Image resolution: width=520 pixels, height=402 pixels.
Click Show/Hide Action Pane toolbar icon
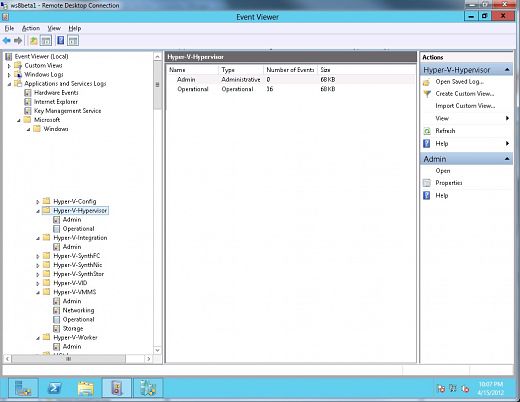point(73,41)
